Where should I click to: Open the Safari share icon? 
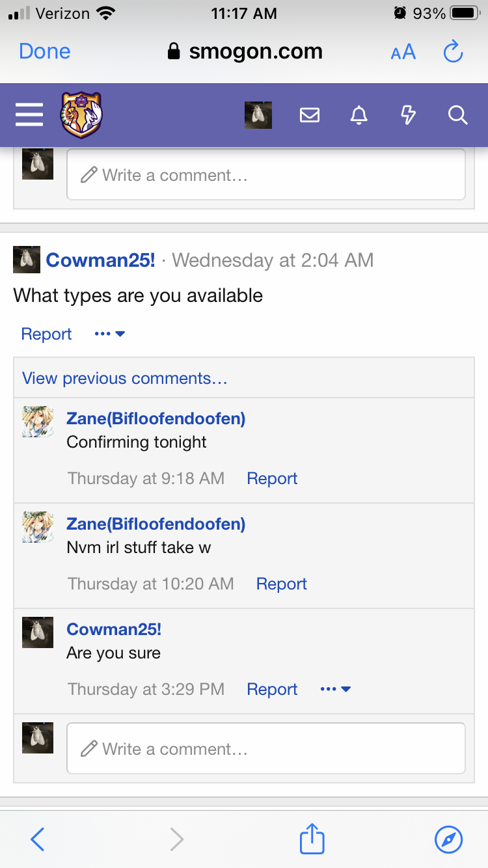pyautogui.click(x=312, y=839)
